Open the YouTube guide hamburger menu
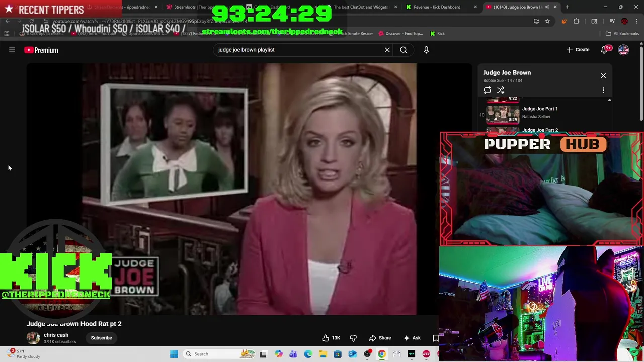 click(12, 50)
